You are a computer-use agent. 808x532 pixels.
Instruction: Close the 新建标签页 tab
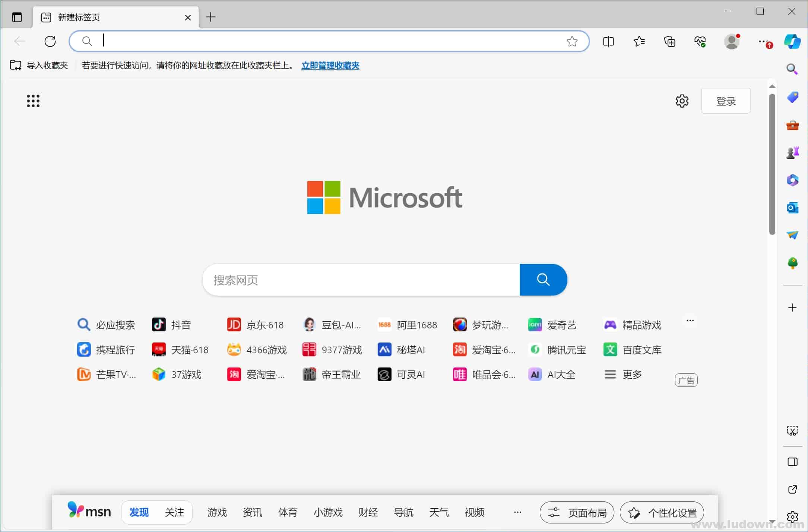coord(188,17)
